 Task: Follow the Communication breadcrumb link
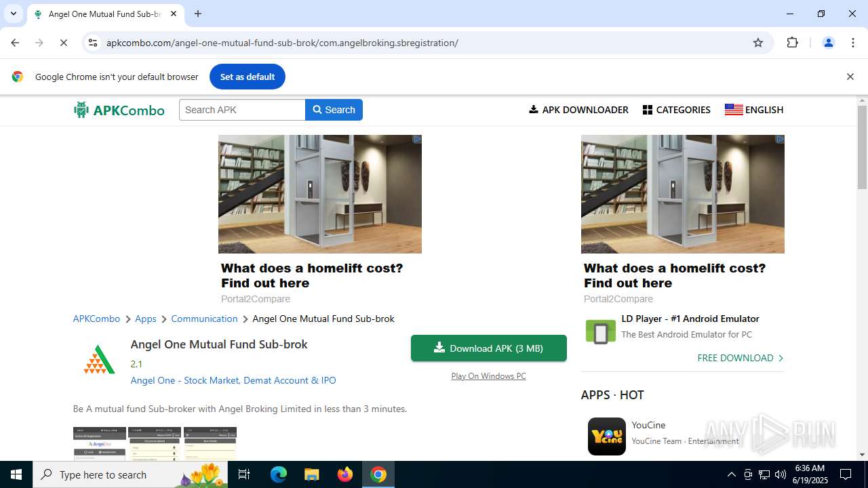pos(204,319)
